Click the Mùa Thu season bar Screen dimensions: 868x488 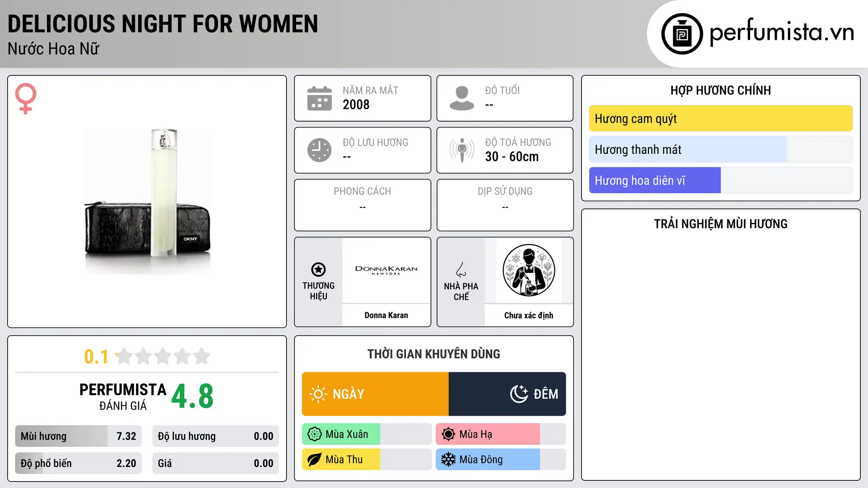367,460
